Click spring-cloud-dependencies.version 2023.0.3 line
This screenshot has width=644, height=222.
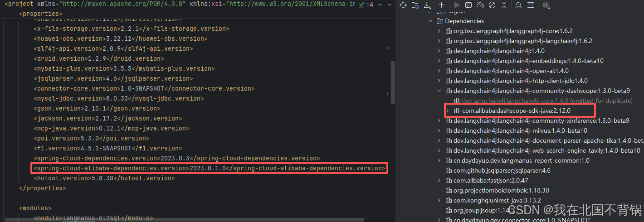point(177,158)
